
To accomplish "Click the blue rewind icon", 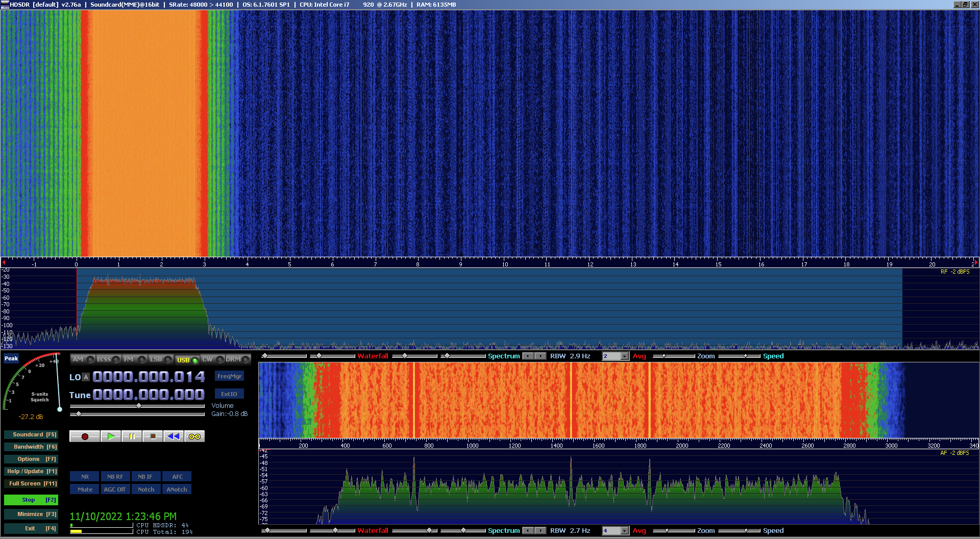I will [x=174, y=436].
